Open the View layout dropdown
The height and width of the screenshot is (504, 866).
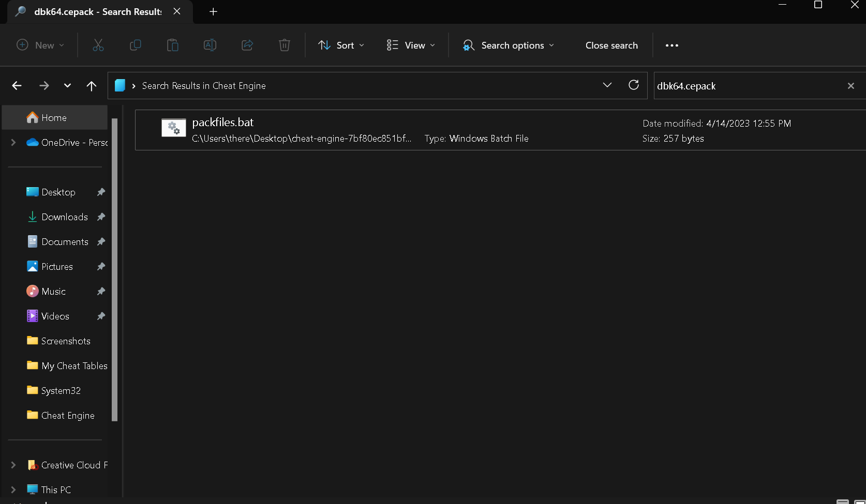[x=411, y=45]
